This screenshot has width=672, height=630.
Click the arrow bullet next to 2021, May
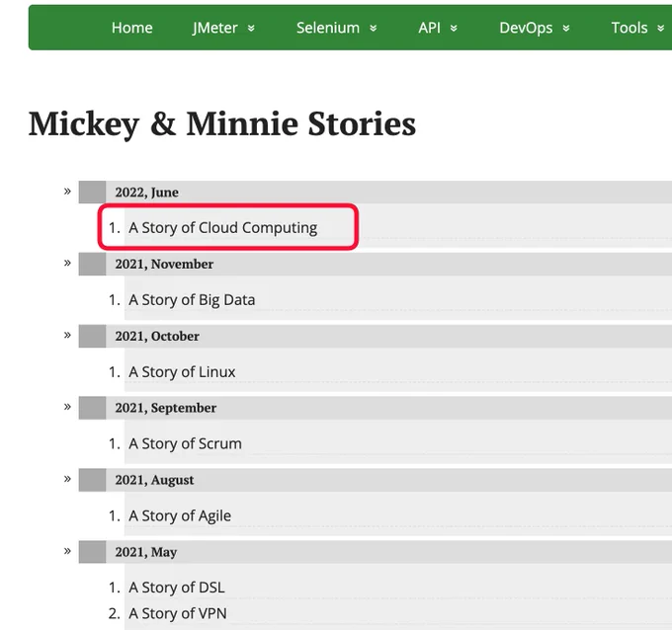(67, 550)
